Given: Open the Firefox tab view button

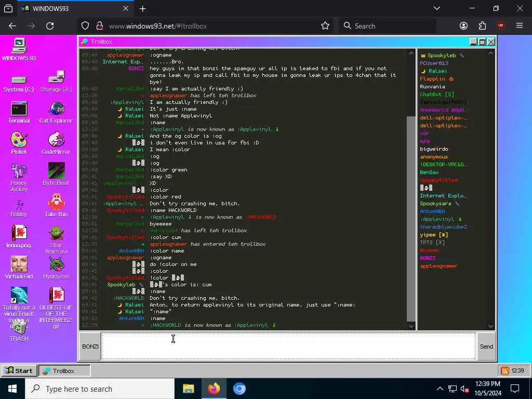Looking at the screenshot, I should 8,8.
